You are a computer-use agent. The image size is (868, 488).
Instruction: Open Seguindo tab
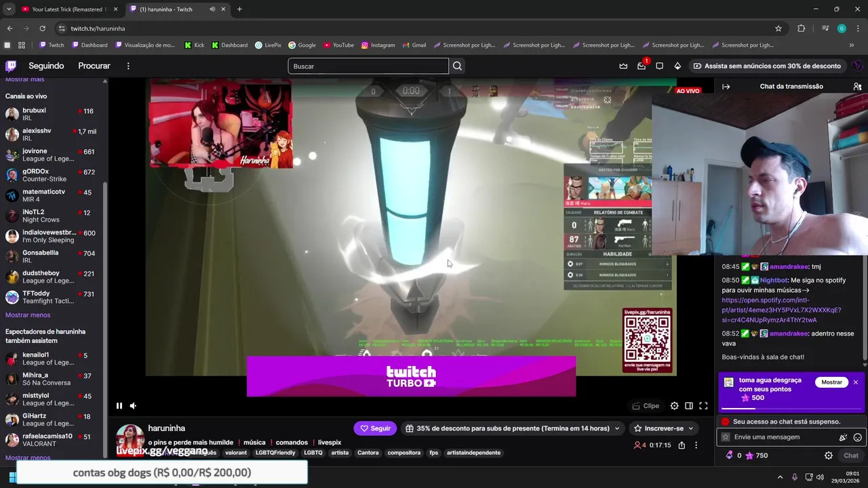(46, 66)
